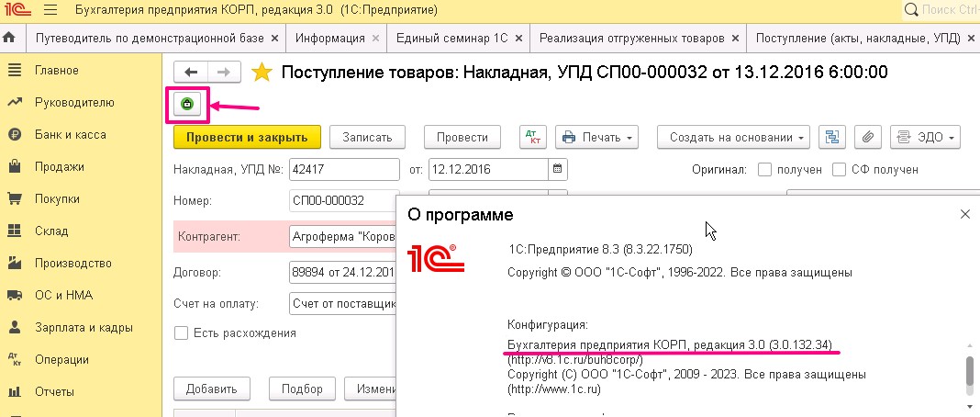
Task: Open the http://v8.1c.ru/buh8corp/ link
Action: pos(575,359)
